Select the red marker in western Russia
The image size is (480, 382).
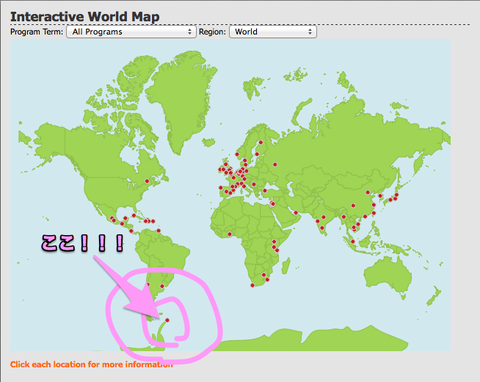point(275,164)
